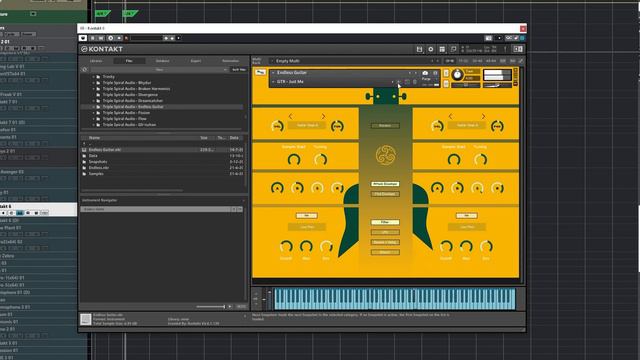This screenshot has height=360, width=640.
Task: Adjust the instrument volume slider in header
Action: coord(497,85)
